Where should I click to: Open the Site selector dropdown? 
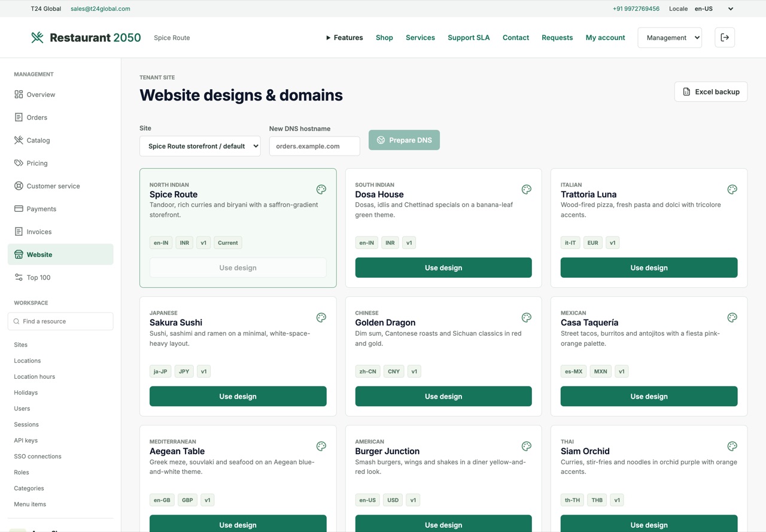tap(200, 146)
